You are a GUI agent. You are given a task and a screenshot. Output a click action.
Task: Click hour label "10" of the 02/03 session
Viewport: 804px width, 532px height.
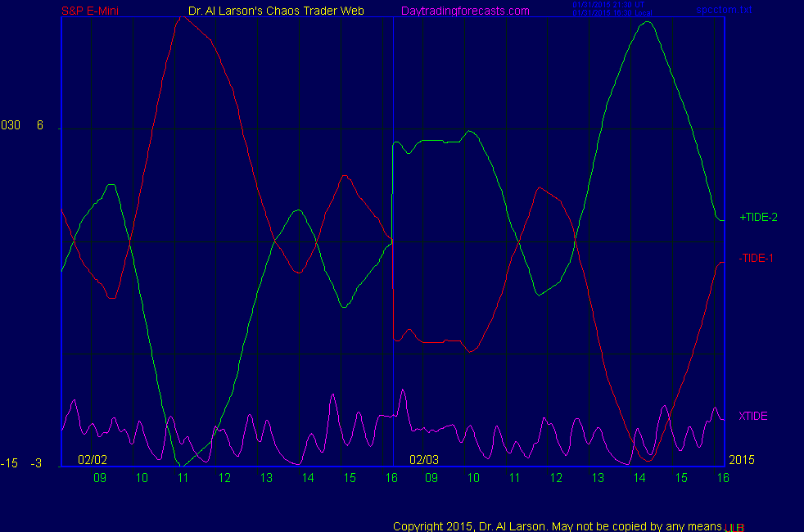(473, 478)
